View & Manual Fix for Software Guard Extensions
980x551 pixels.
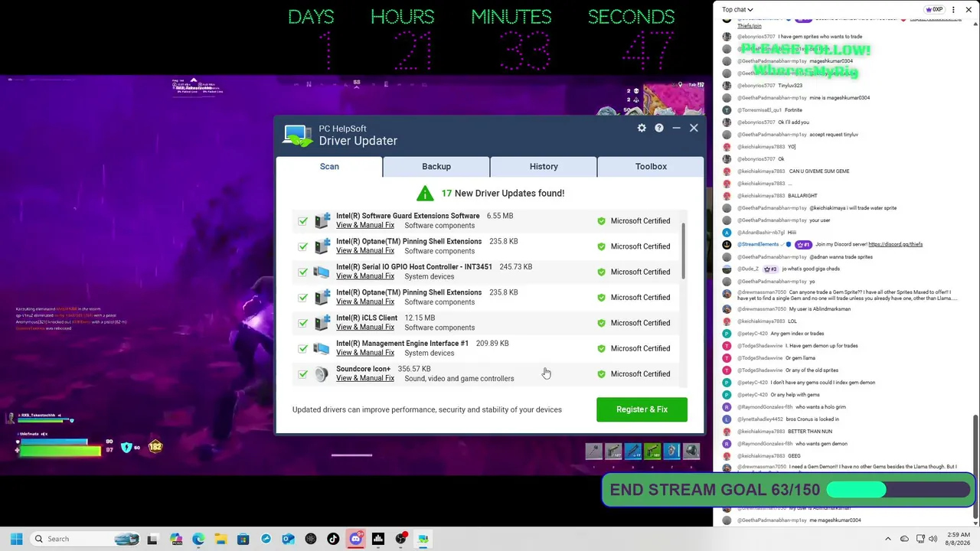[365, 225]
